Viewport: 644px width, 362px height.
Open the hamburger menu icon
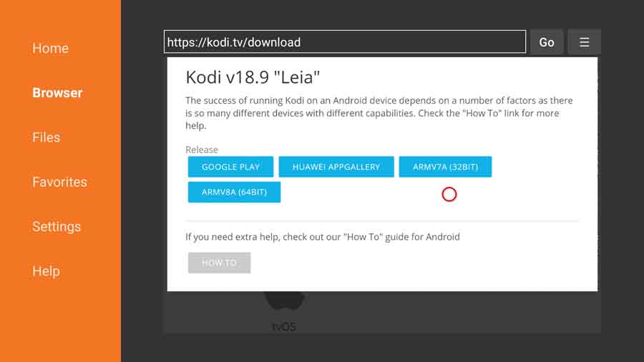point(584,42)
